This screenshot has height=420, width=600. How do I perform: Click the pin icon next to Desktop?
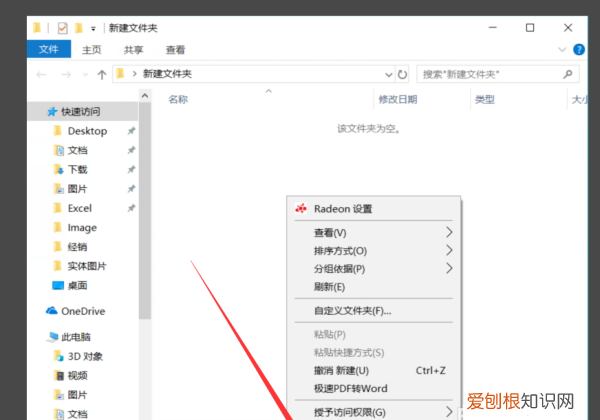[x=131, y=131]
